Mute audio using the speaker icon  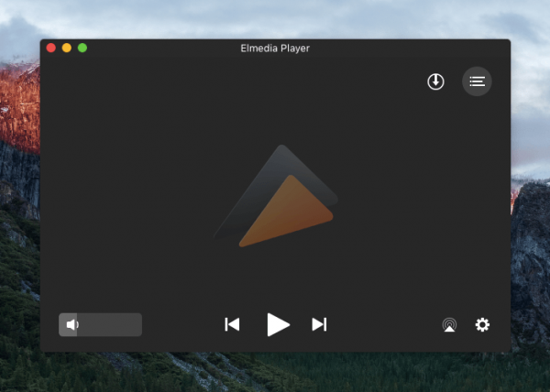coord(71,325)
